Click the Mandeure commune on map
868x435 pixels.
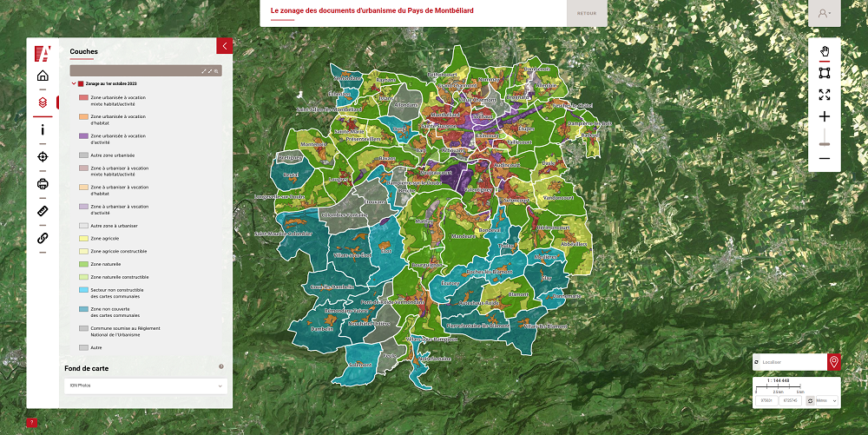463,236
